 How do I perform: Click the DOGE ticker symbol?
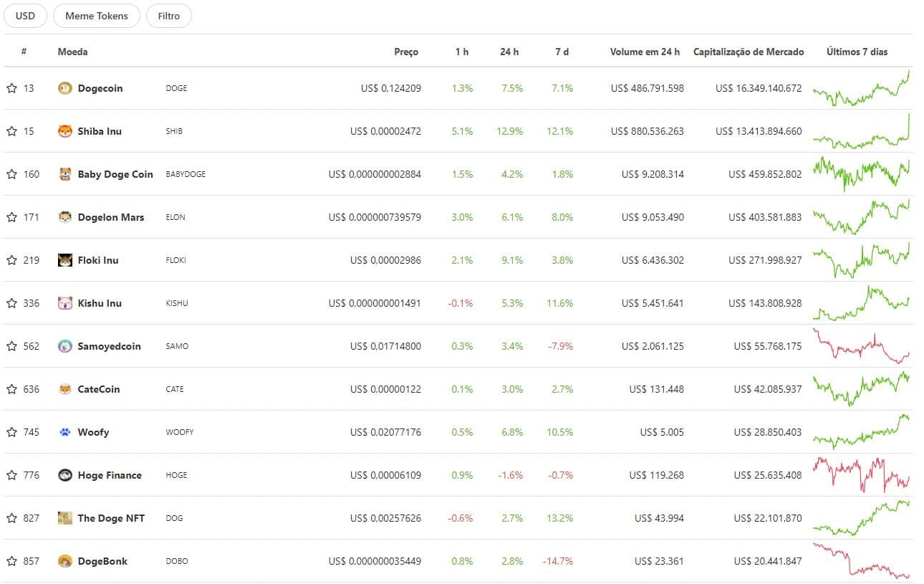click(176, 88)
